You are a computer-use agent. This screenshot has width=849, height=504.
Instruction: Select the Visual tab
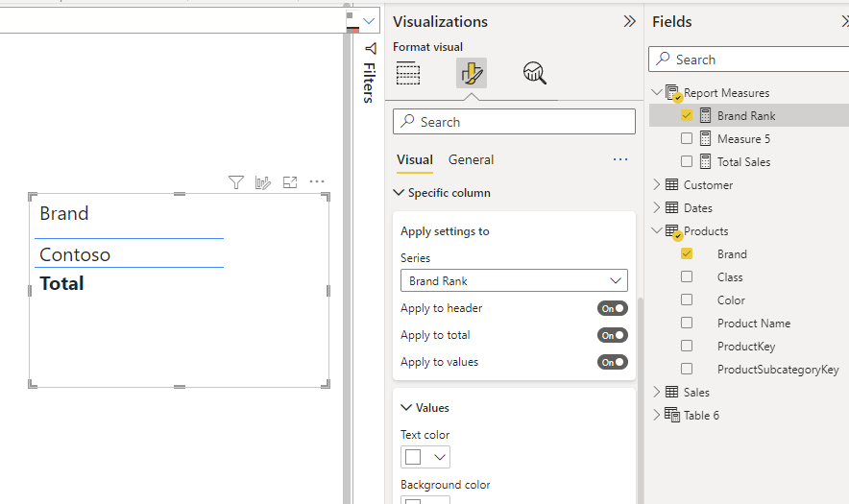(x=415, y=159)
